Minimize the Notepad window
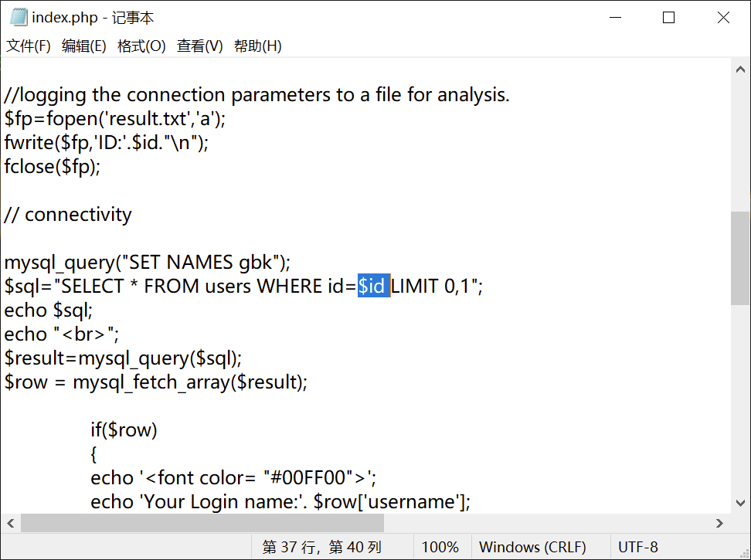 615,18
